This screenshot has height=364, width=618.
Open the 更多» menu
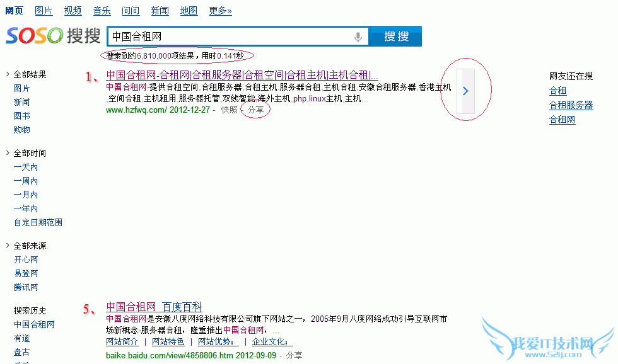[x=220, y=11]
